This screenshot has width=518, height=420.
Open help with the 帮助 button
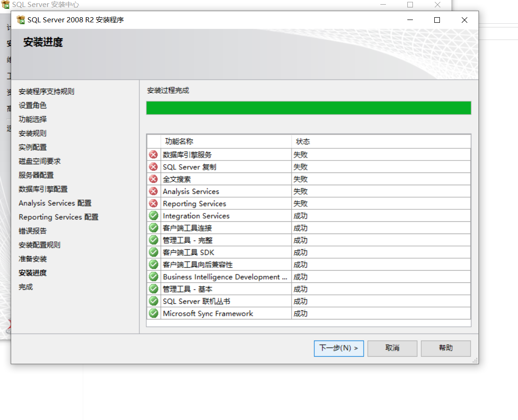tap(445, 348)
